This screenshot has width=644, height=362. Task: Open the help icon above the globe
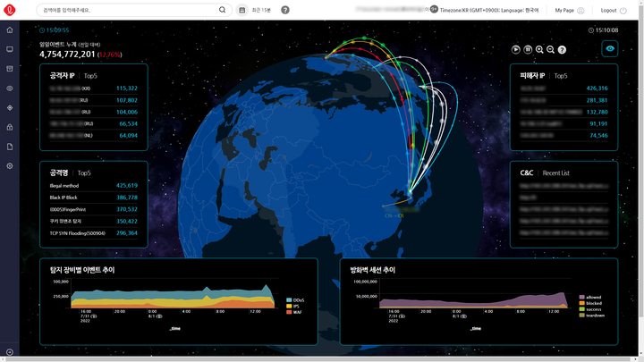click(x=563, y=50)
